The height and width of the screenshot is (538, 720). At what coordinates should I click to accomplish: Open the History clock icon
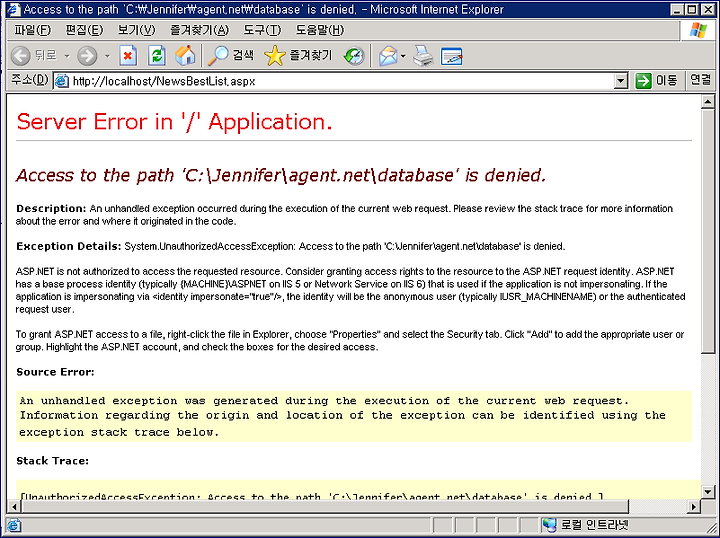pyautogui.click(x=354, y=56)
